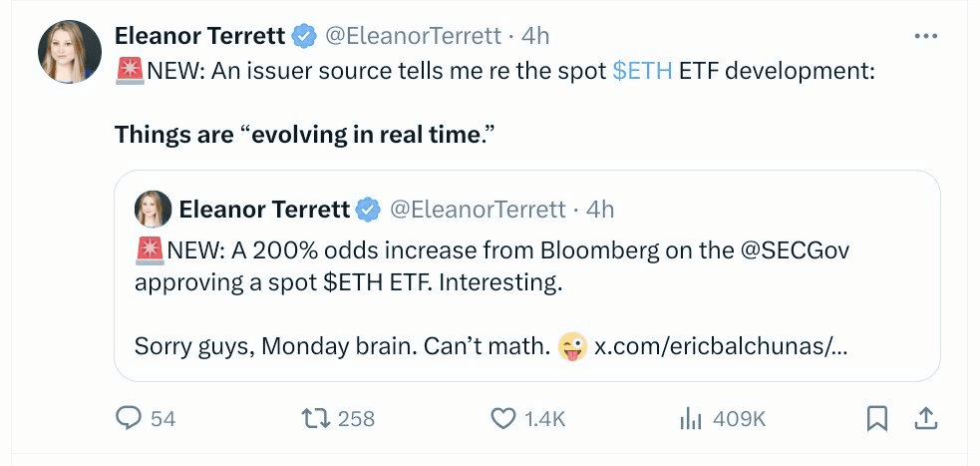The height and width of the screenshot is (466, 980).
Task: Open the x.com/ericbalchunas link
Action: [x=721, y=346]
